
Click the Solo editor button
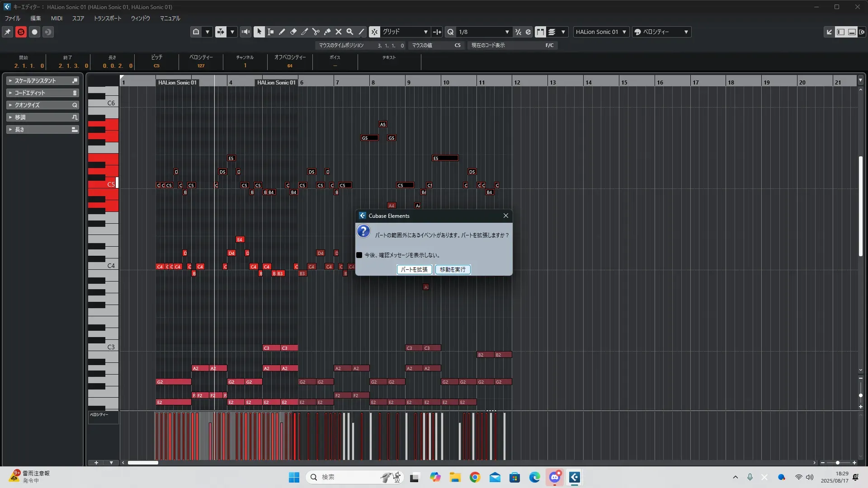21,32
